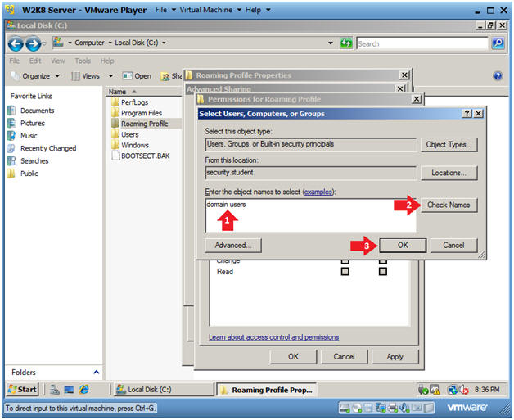Click the Searches favorite link icon
The width and height of the screenshot is (514, 420).
(x=11, y=160)
